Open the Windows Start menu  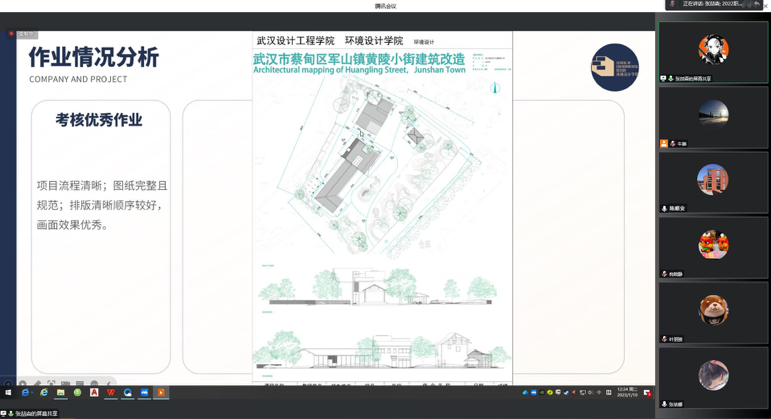pos(8,393)
